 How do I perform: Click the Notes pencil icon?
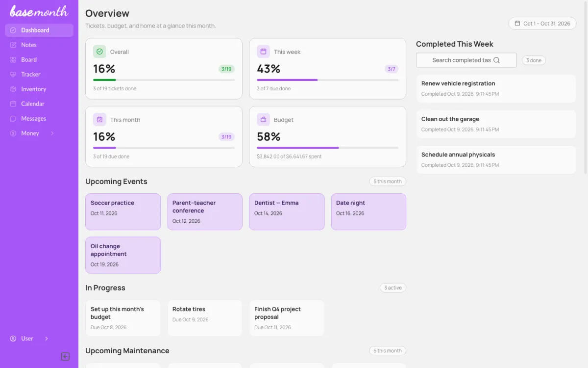pyautogui.click(x=13, y=45)
